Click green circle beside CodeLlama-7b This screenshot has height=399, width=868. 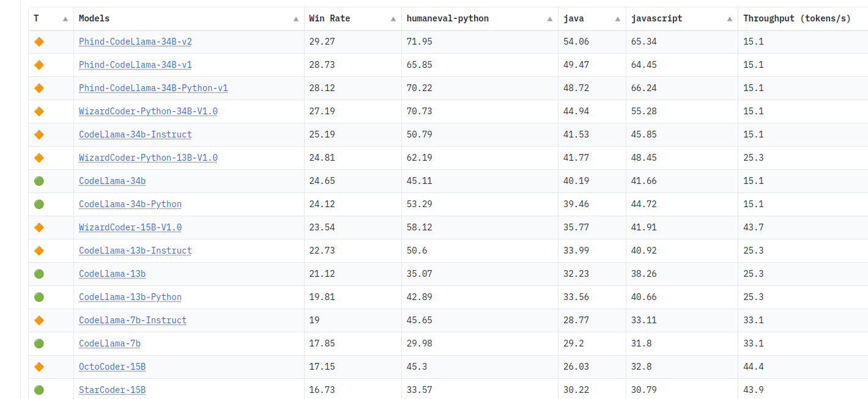pos(39,343)
